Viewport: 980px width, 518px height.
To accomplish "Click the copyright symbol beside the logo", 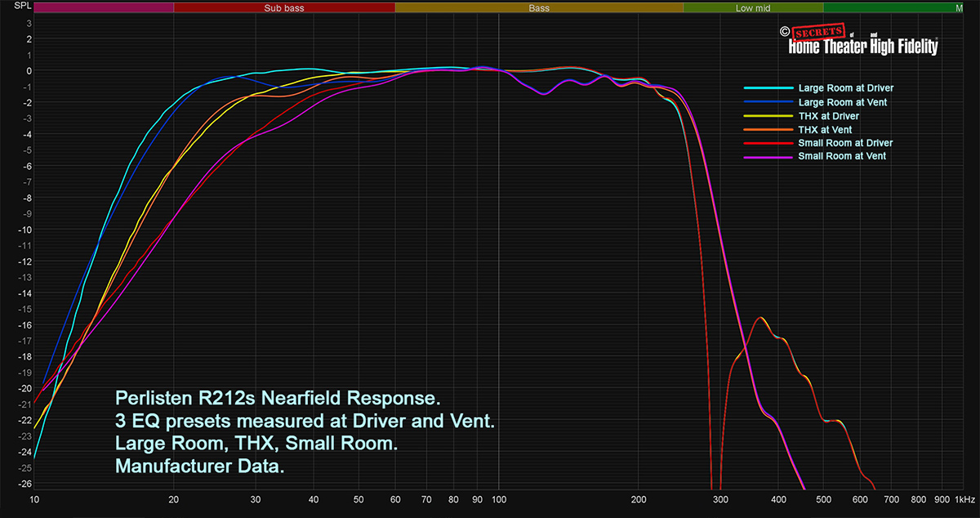I will (785, 33).
